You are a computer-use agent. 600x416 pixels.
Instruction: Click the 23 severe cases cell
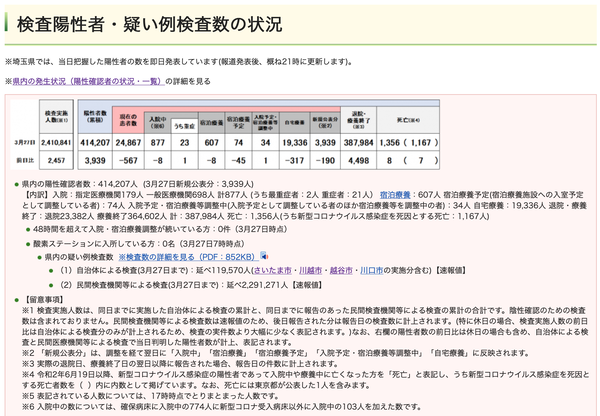pyautogui.click(x=184, y=142)
